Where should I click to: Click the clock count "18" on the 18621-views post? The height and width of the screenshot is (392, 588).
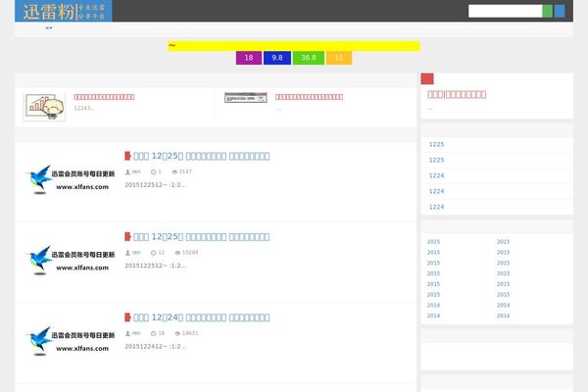(158, 333)
